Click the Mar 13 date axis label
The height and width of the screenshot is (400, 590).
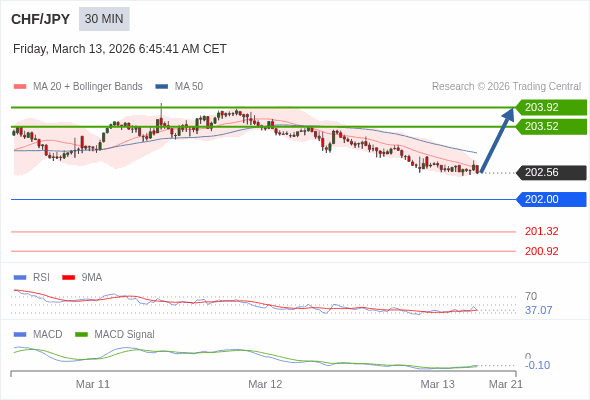click(x=438, y=384)
